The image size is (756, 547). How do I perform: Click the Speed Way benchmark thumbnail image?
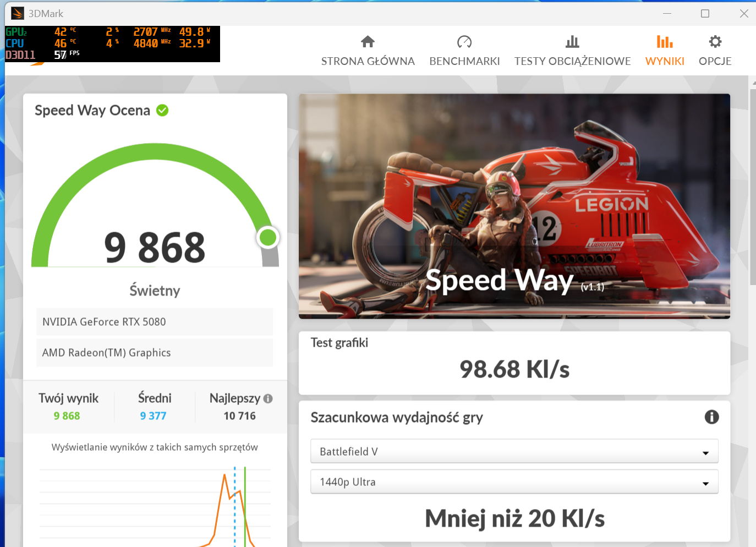(514, 206)
